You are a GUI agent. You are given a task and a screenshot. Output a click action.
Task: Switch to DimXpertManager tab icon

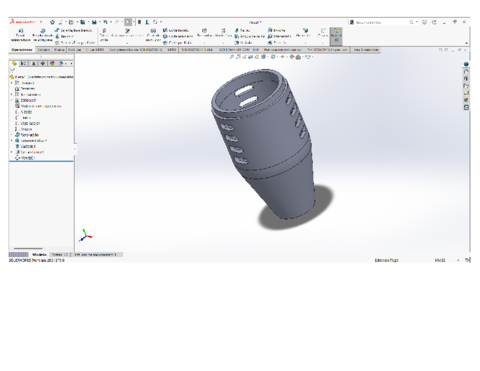click(x=42, y=63)
